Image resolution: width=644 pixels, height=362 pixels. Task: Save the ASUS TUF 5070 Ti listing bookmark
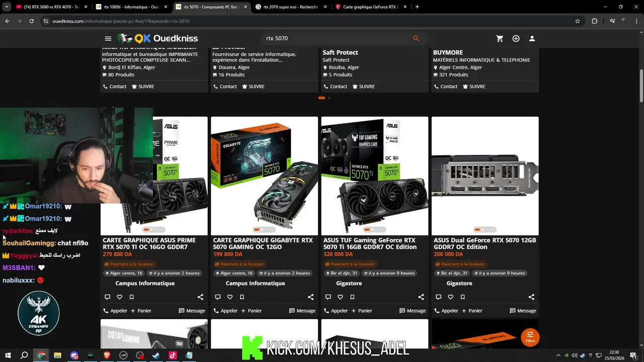[x=352, y=297]
